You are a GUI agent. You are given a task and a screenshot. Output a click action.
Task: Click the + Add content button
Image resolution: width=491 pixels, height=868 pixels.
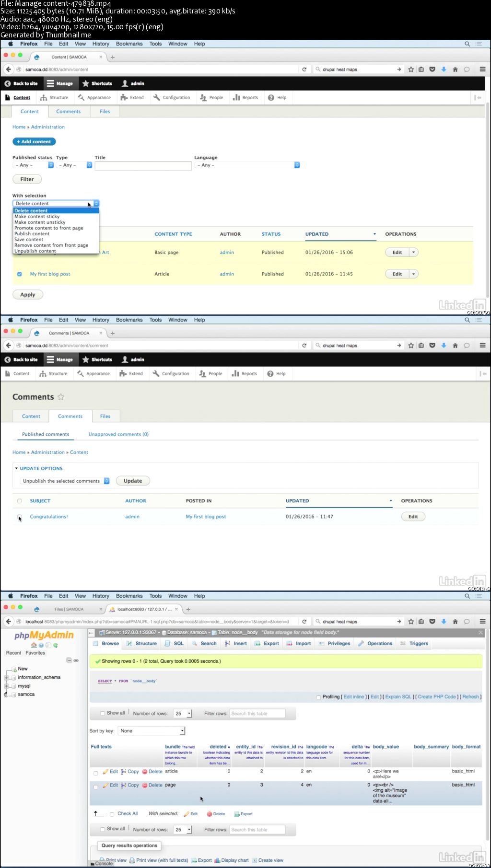pos(34,141)
